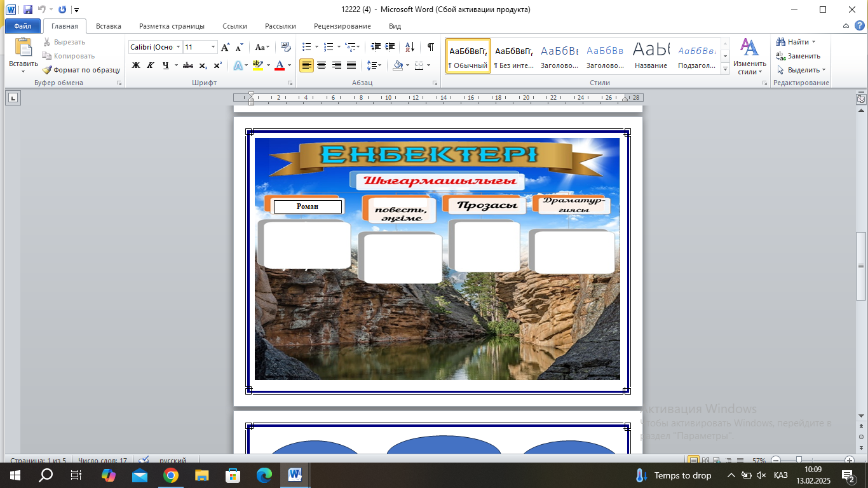Click the sort (А-Я) icon
The height and width of the screenshot is (488, 868).
coord(410,47)
